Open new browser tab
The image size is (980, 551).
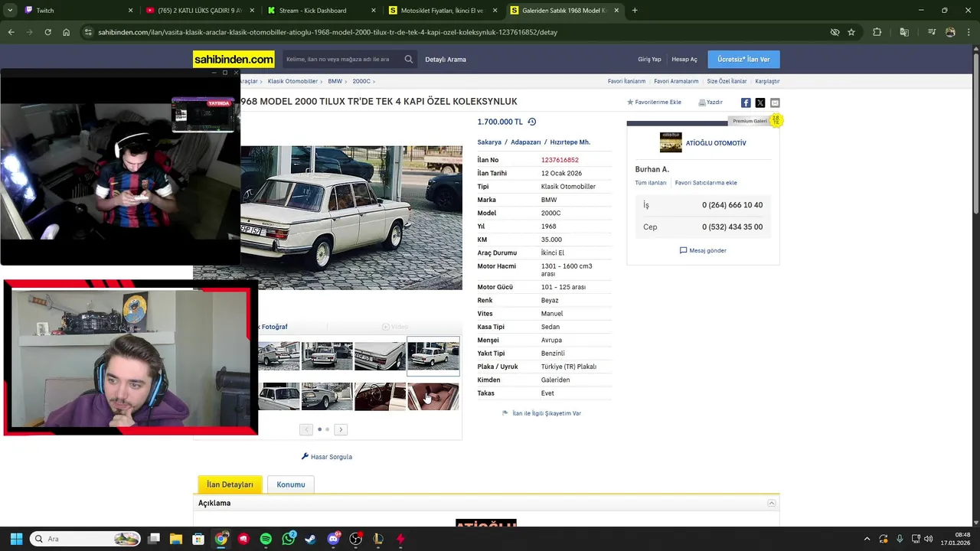tap(635, 11)
